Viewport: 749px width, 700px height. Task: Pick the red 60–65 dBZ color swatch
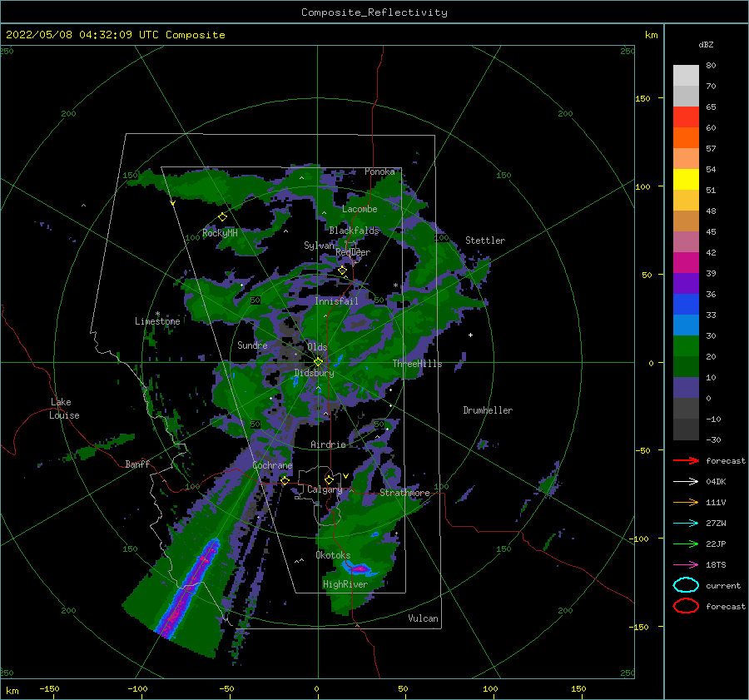point(686,117)
